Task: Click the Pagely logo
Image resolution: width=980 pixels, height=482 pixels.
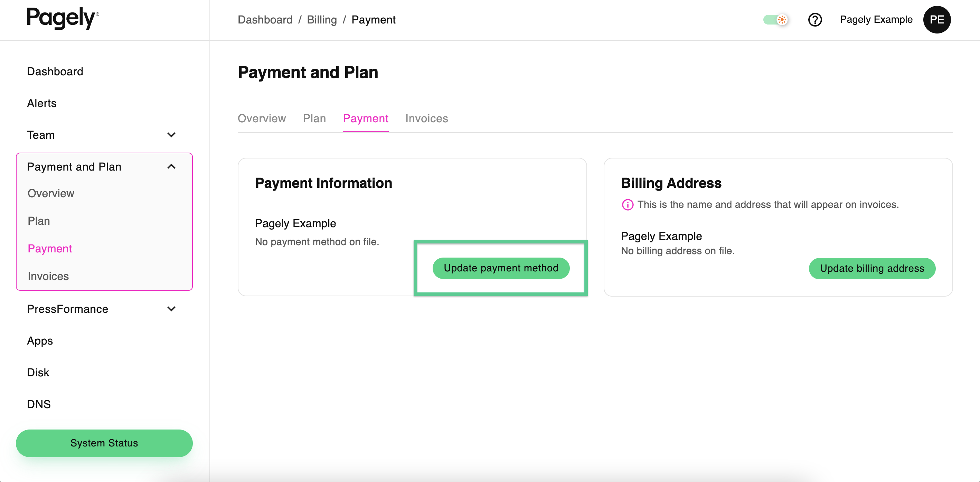Action: click(x=63, y=18)
